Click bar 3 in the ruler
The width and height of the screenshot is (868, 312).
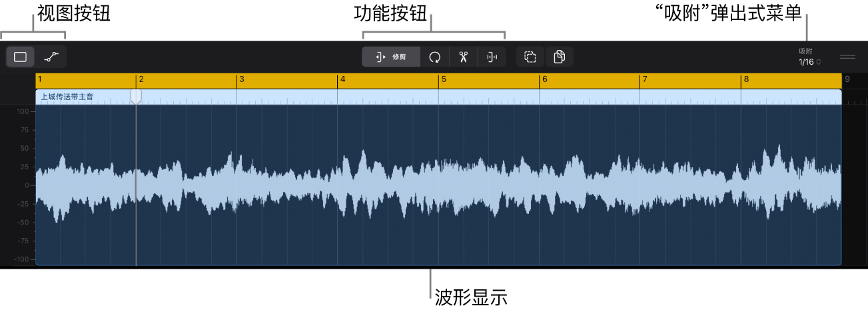point(242,79)
